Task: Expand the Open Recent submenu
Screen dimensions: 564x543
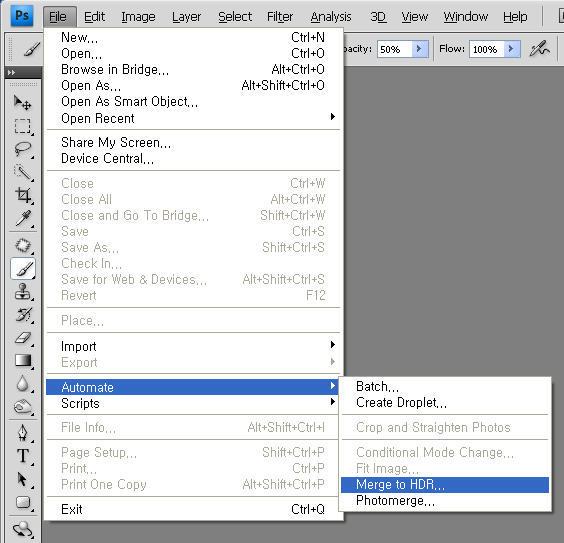Action: [x=193, y=118]
